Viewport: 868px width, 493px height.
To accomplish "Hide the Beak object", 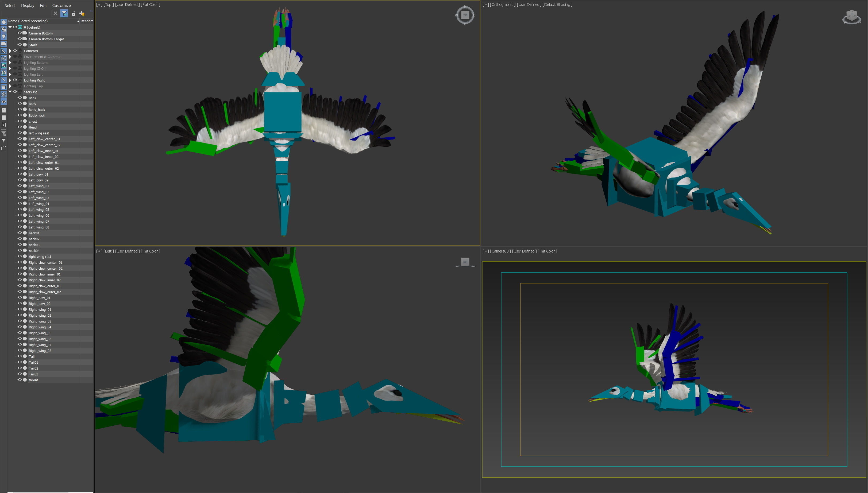I will click(20, 98).
